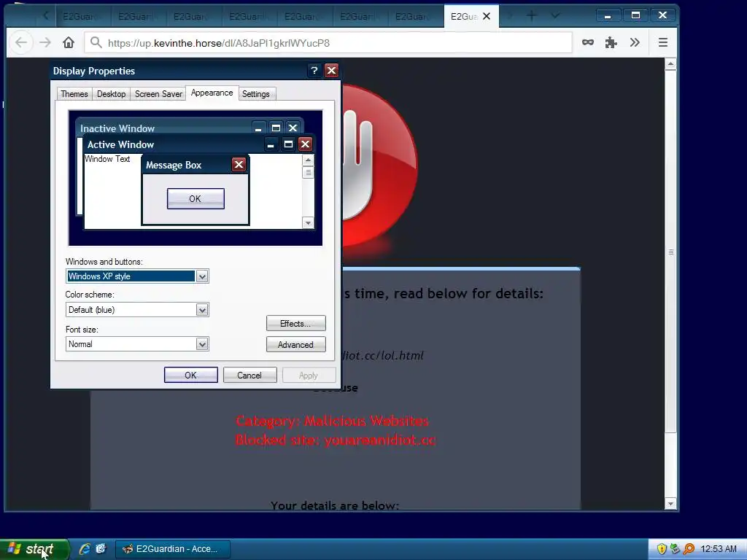Click the browser forward arrow

45,43
